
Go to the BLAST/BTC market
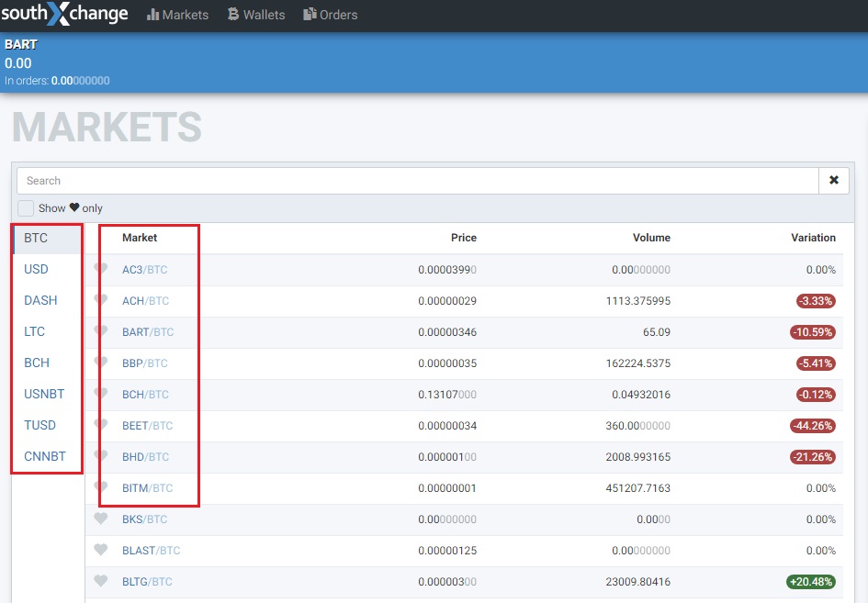click(152, 551)
